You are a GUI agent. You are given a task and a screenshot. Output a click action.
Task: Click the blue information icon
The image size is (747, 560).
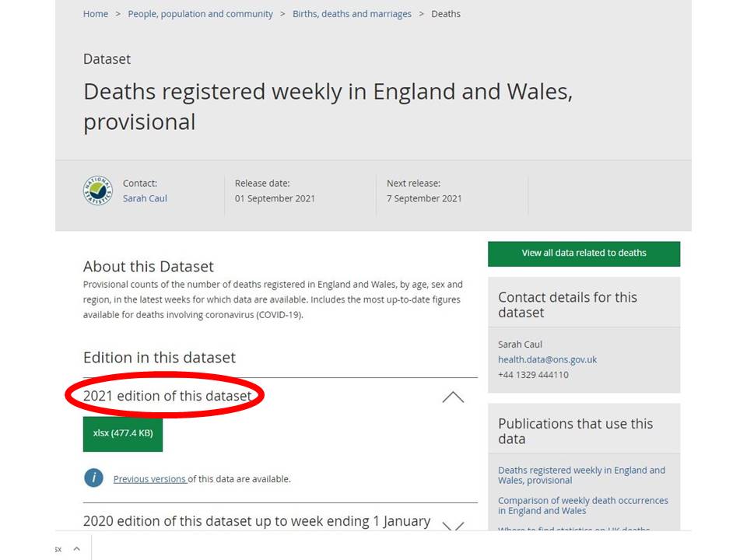pyautogui.click(x=93, y=478)
